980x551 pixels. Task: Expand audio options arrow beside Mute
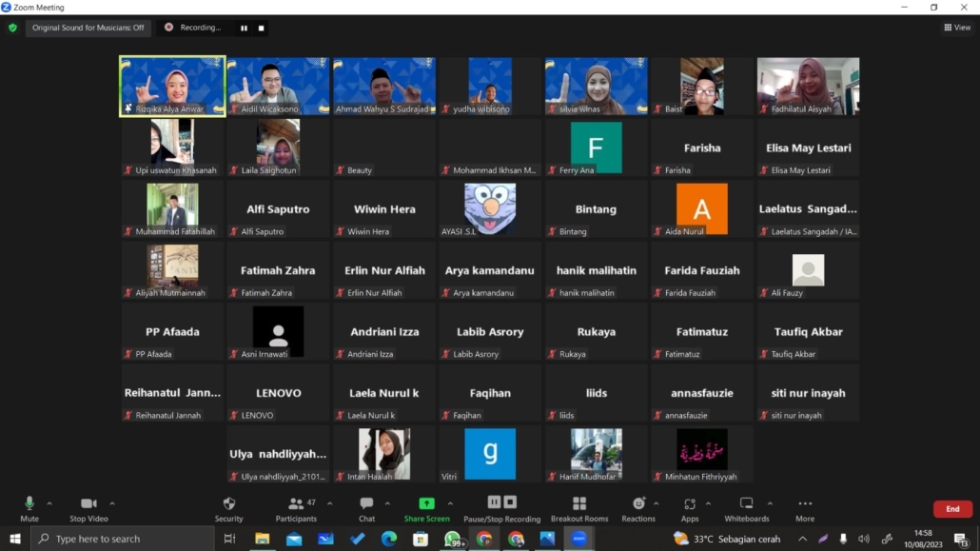[x=49, y=503]
